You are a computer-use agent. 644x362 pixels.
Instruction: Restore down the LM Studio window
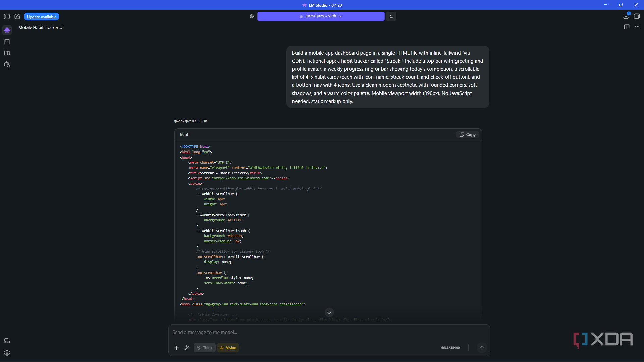pos(621,5)
